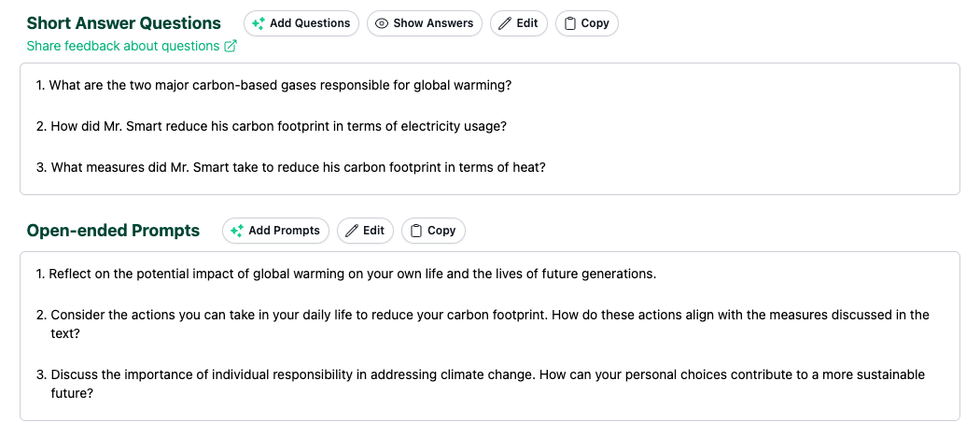This screenshot has width=980, height=437.
Task: Click the Add Questions button label
Action: coord(310,23)
